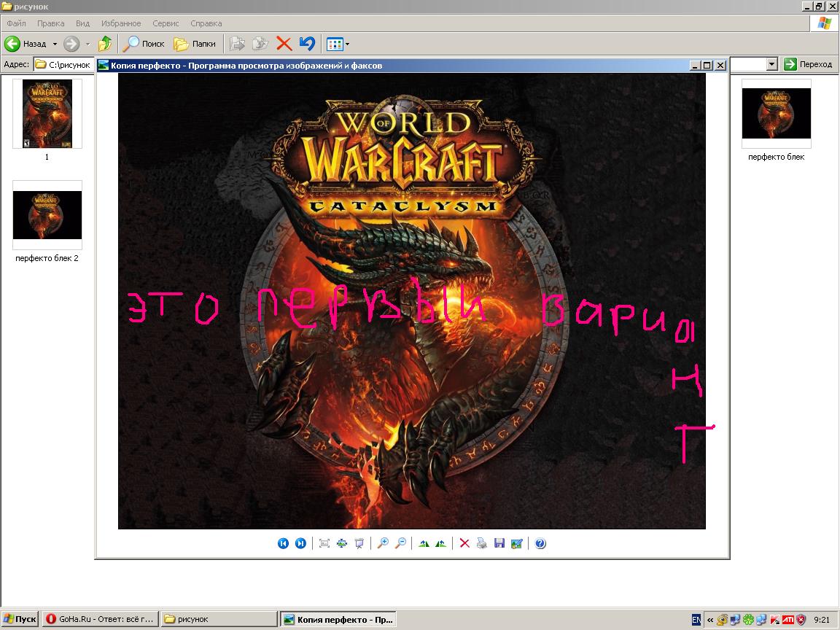Rotate image counterclockwise
Image resolution: width=840 pixels, height=630 pixels.
[441, 543]
